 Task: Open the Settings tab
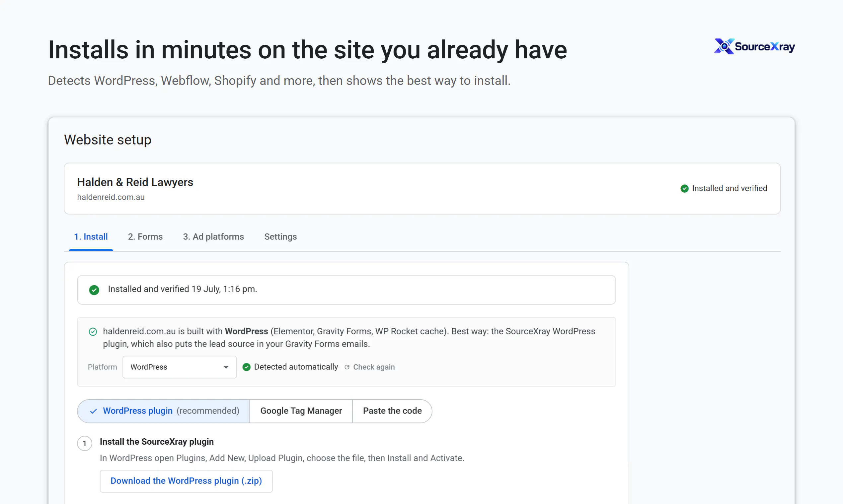pyautogui.click(x=280, y=237)
